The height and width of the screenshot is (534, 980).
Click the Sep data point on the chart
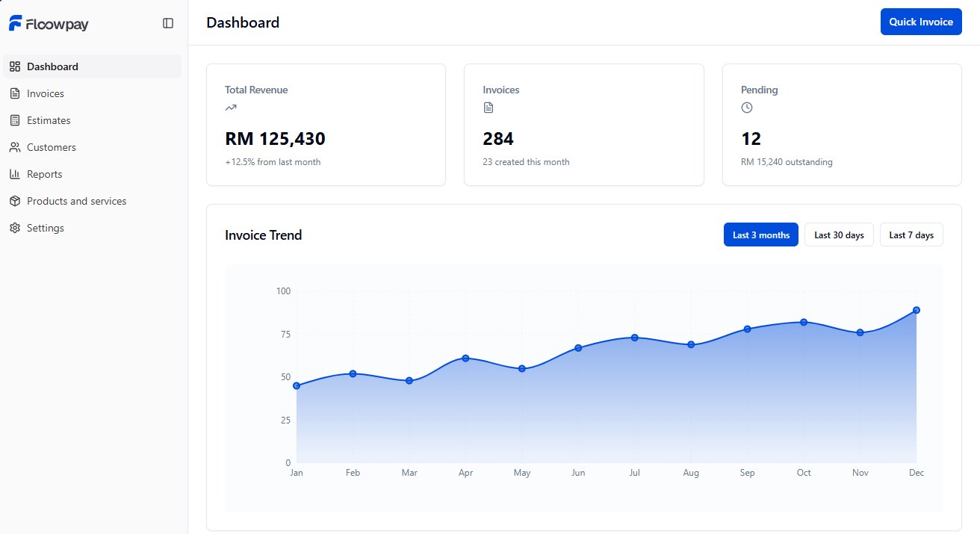click(747, 329)
